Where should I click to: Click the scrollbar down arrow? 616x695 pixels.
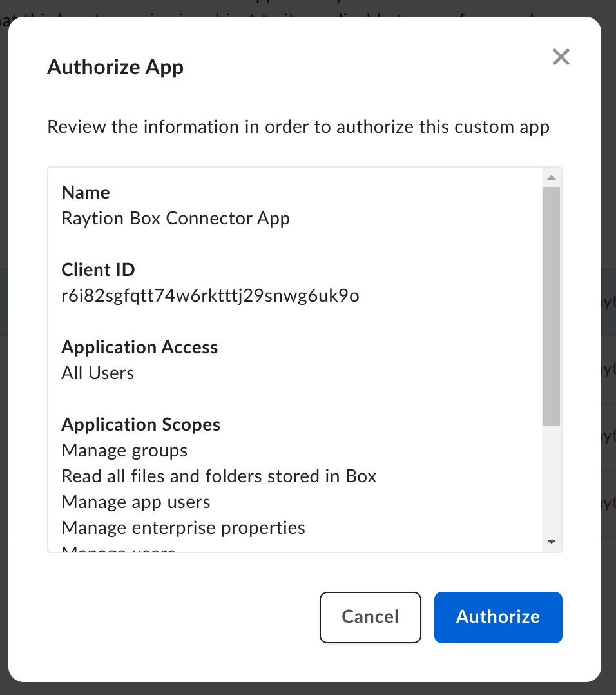[552, 542]
